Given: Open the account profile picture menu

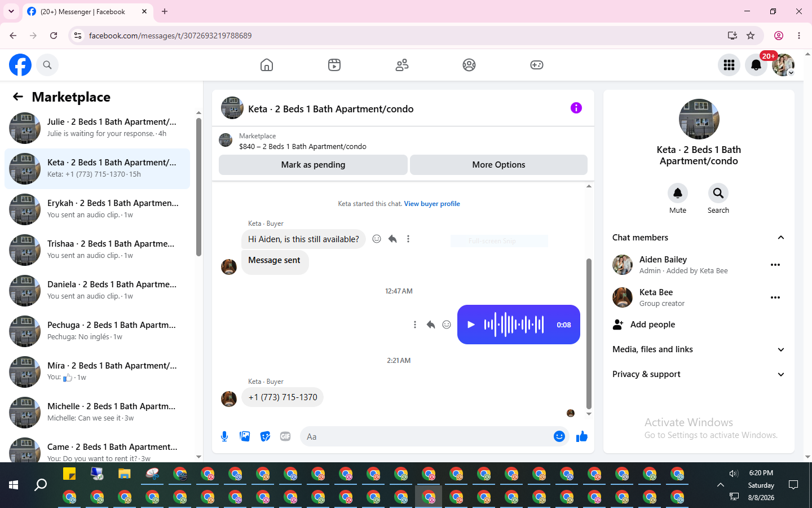Looking at the screenshot, I should click(783, 65).
